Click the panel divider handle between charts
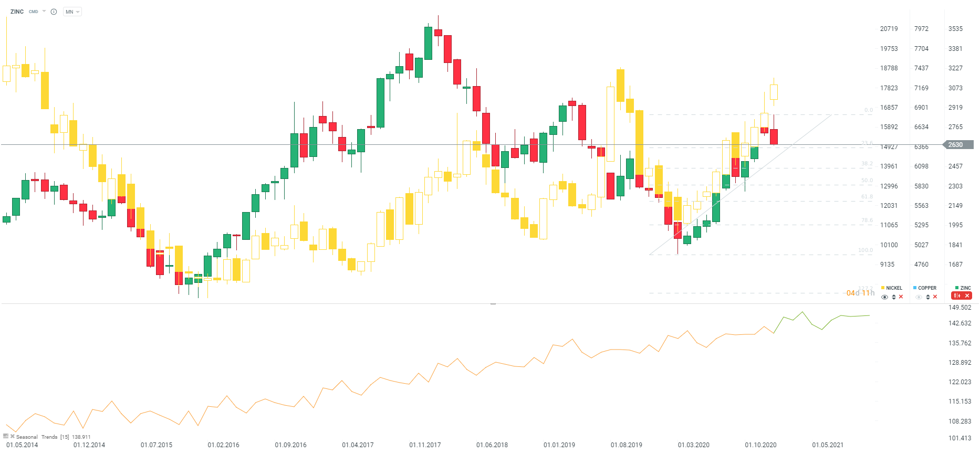The width and height of the screenshot is (980, 454). [x=493, y=303]
